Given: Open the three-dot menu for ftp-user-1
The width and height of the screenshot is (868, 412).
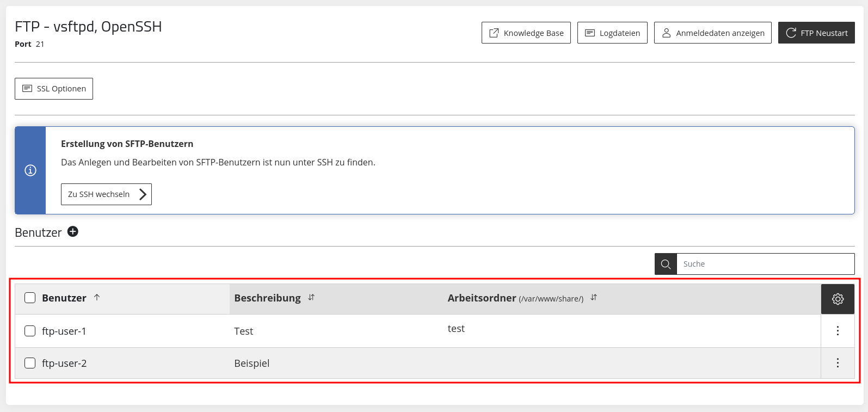Looking at the screenshot, I should pyautogui.click(x=838, y=330).
